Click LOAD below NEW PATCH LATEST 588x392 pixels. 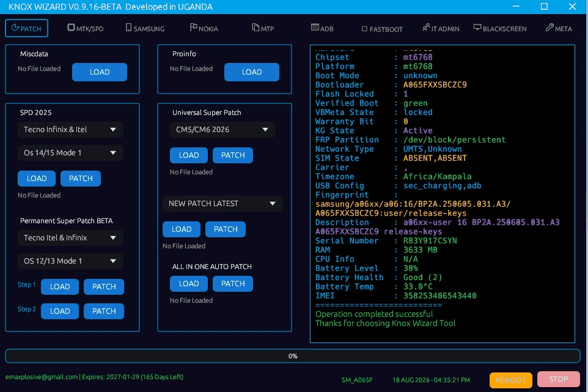182,229
